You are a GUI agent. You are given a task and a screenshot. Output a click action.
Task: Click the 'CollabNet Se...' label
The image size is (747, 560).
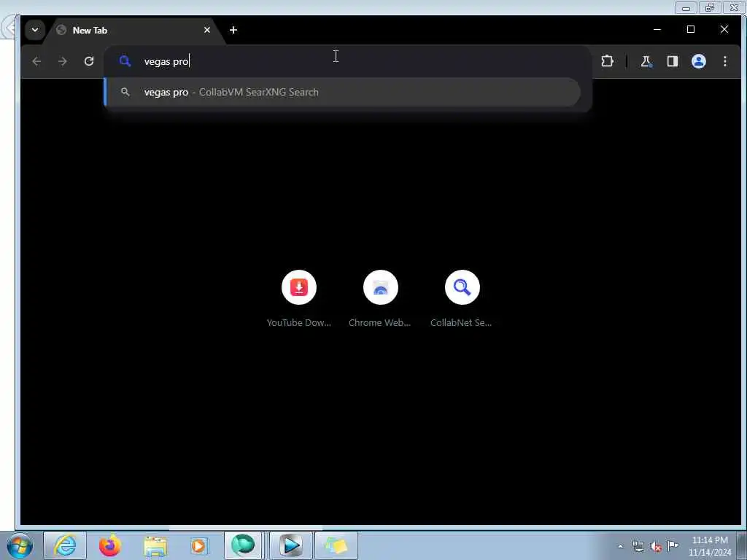tap(461, 322)
